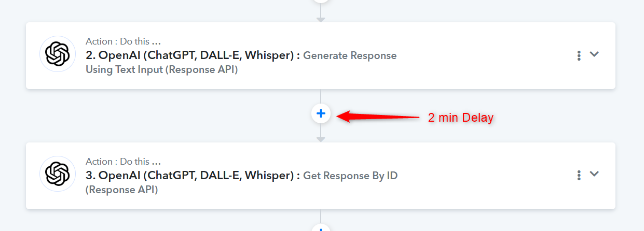Viewport: 644px width, 231px height.
Task: Add a step using the blue plus button
Action: click(321, 113)
